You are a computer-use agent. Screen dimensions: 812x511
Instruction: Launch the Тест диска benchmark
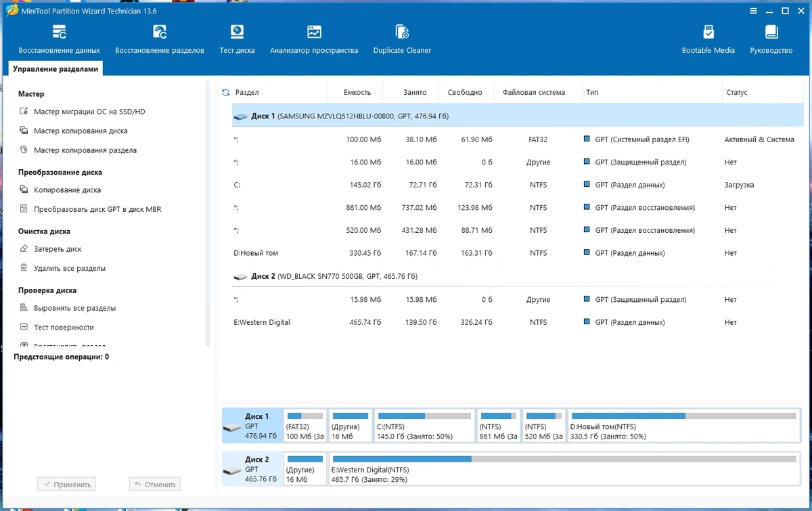click(237, 39)
